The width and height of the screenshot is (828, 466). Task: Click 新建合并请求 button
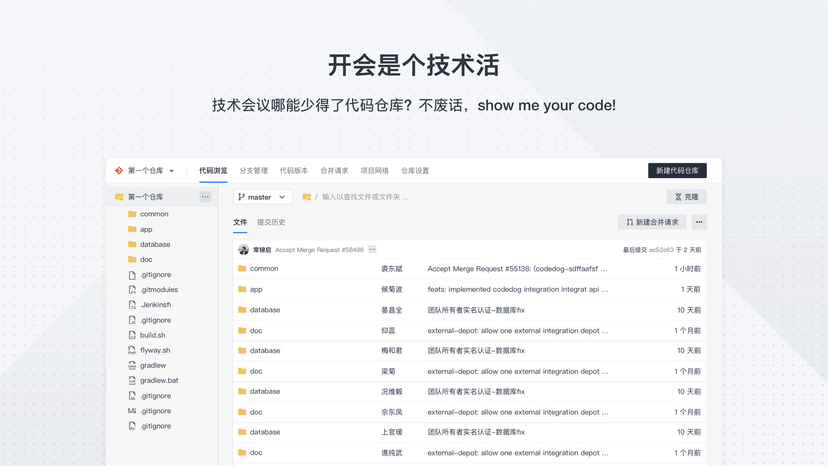coord(652,222)
